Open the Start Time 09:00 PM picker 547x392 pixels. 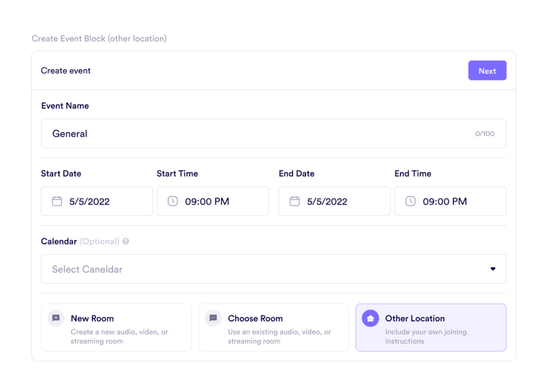point(207,201)
